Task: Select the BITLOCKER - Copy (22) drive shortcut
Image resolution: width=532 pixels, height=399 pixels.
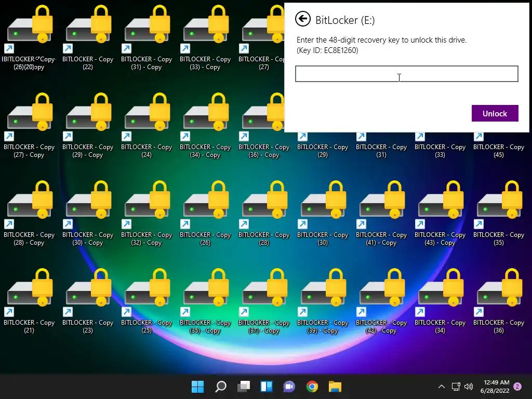Action: coord(88,37)
